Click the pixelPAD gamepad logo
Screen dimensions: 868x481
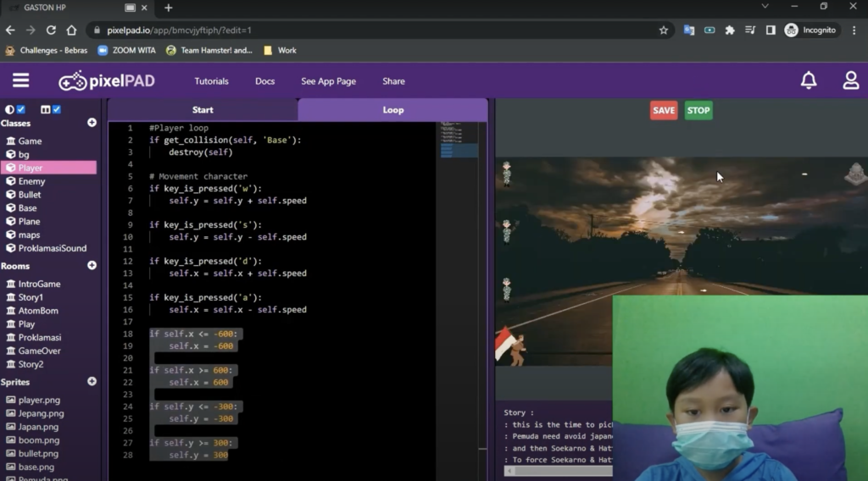72,81
